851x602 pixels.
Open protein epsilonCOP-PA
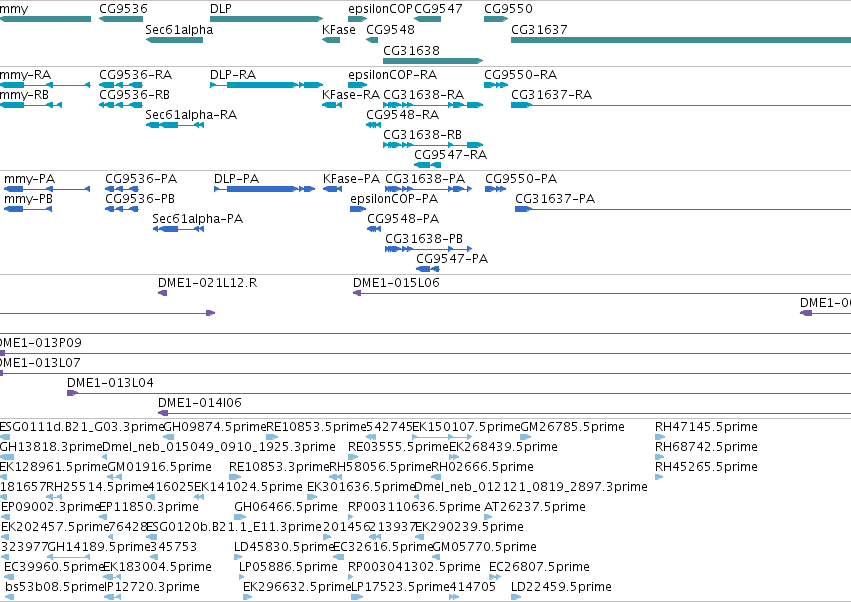358,209
